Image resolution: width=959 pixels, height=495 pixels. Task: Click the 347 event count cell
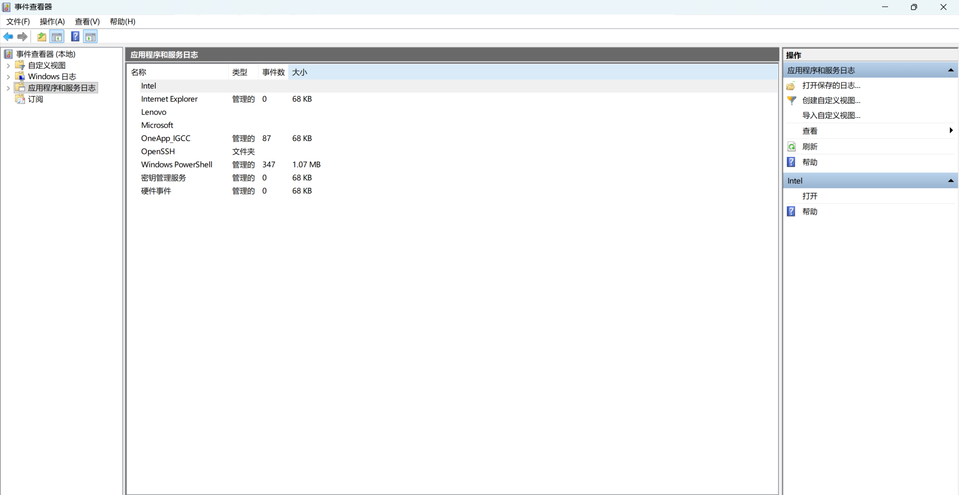[268, 165]
